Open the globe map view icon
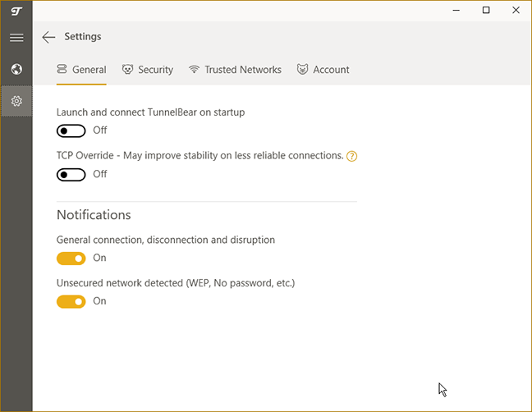Viewport: 532px width, 412px height. click(x=16, y=70)
